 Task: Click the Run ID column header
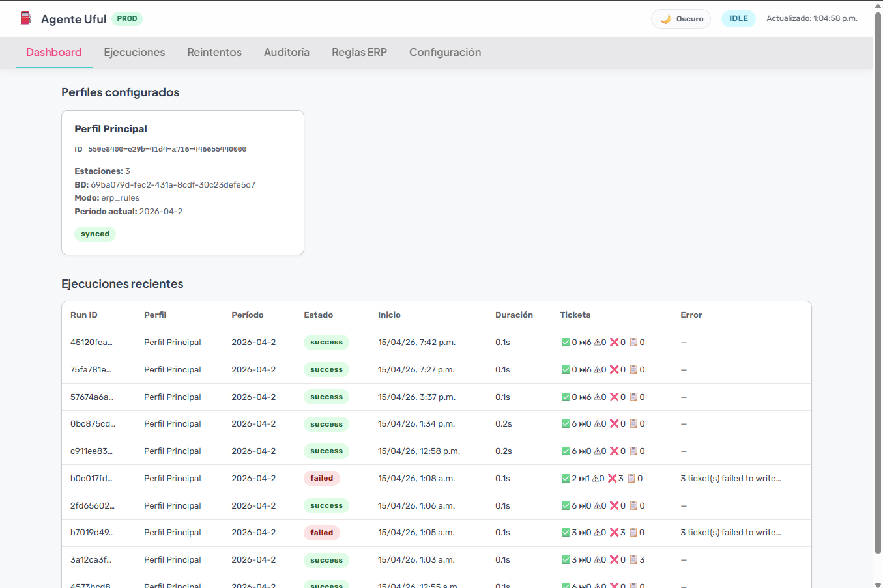(x=84, y=315)
